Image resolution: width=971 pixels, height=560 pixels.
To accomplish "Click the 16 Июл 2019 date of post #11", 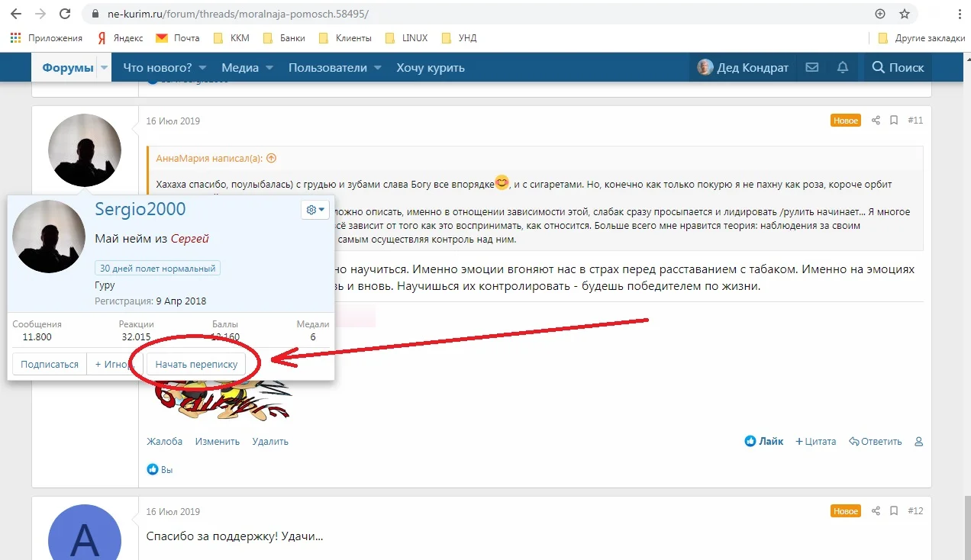I will click(173, 121).
